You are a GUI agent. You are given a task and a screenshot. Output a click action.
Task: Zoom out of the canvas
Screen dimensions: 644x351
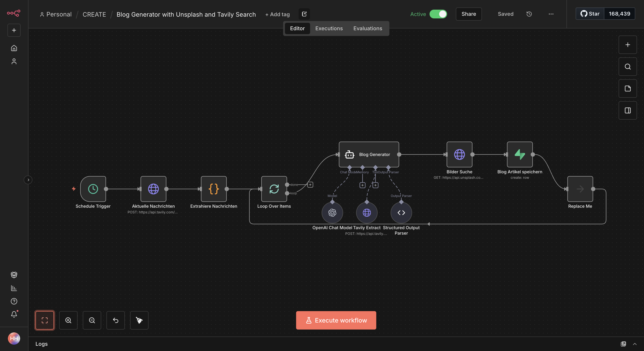(x=92, y=320)
